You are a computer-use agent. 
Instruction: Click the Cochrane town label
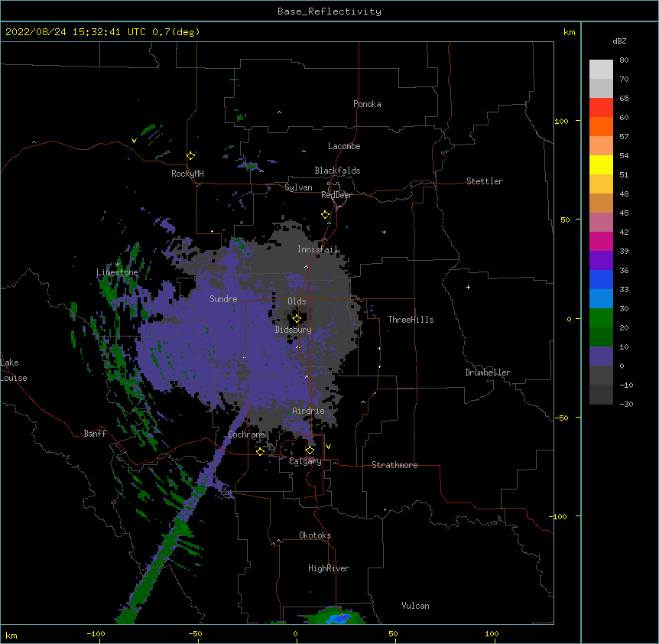(247, 434)
